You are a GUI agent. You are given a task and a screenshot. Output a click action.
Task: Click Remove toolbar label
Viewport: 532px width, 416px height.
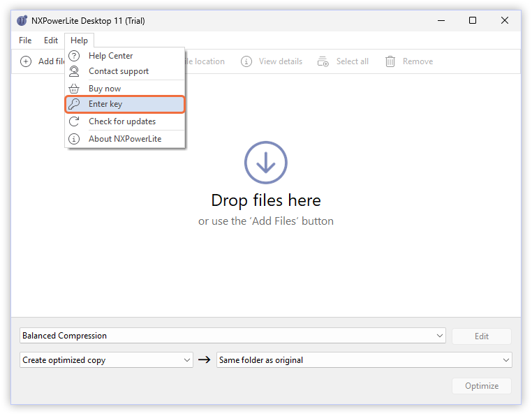pos(418,61)
